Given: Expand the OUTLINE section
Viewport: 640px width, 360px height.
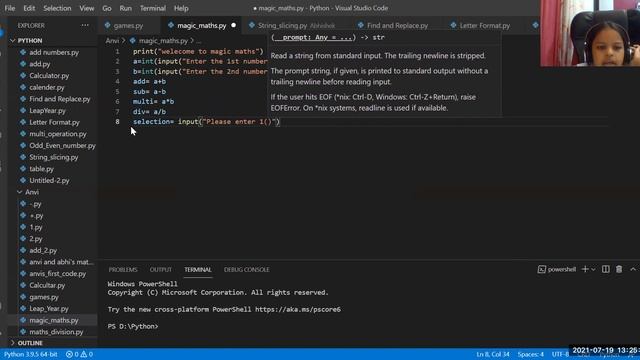Looking at the screenshot, I should pyautogui.click(x=30, y=343).
